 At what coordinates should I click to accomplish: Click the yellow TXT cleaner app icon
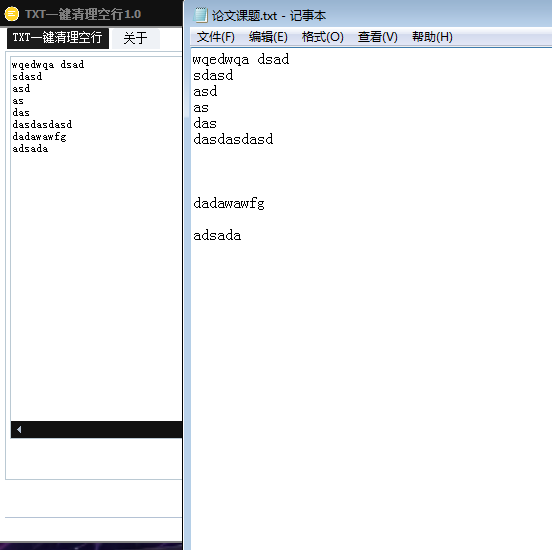point(12,14)
